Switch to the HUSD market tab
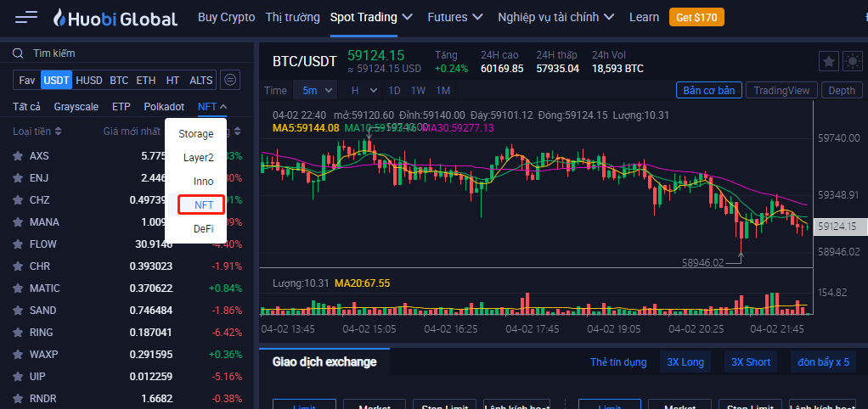 (x=89, y=80)
